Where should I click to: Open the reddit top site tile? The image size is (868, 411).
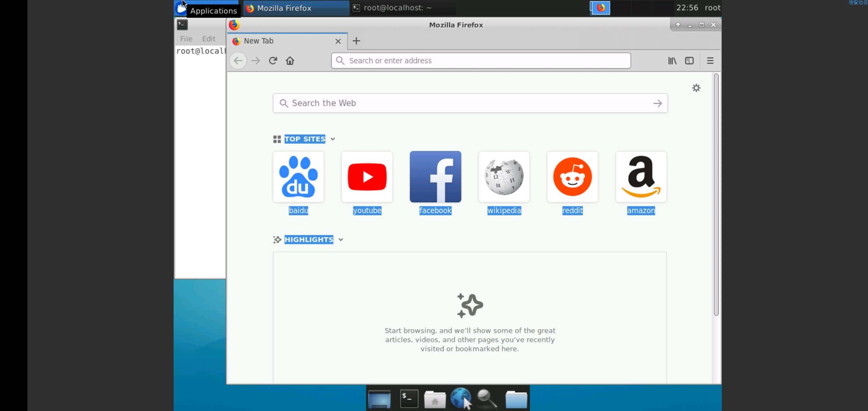(x=573, y=177)
